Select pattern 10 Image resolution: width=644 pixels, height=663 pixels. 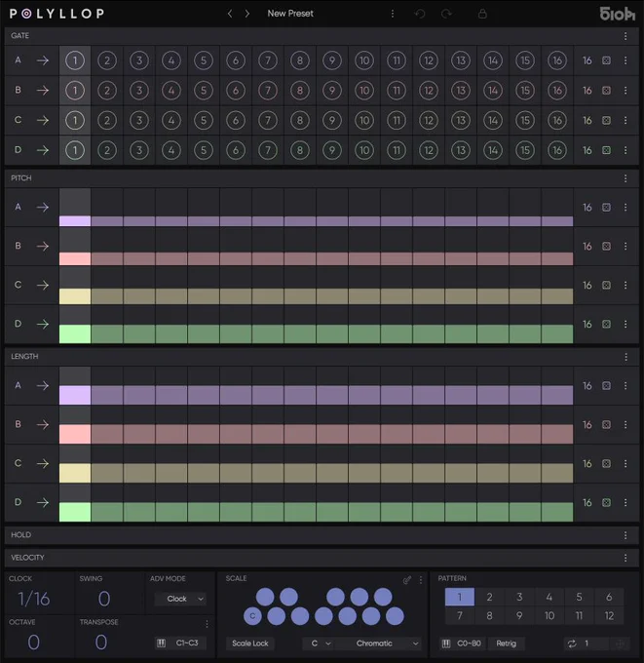tap(549, 615)
